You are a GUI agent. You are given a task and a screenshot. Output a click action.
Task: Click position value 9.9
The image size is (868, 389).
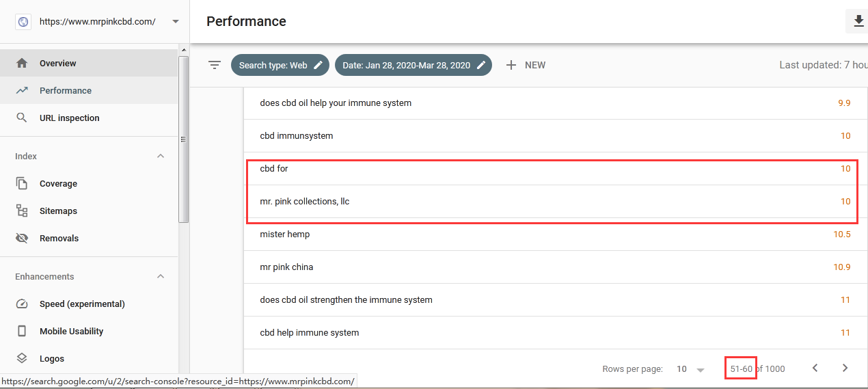pos(844,103)
